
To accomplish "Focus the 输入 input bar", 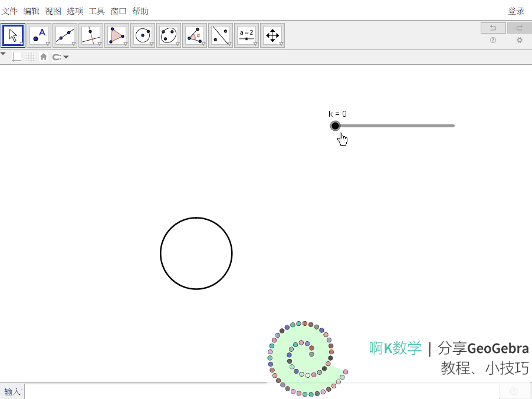I will click(x=262, y=391).
